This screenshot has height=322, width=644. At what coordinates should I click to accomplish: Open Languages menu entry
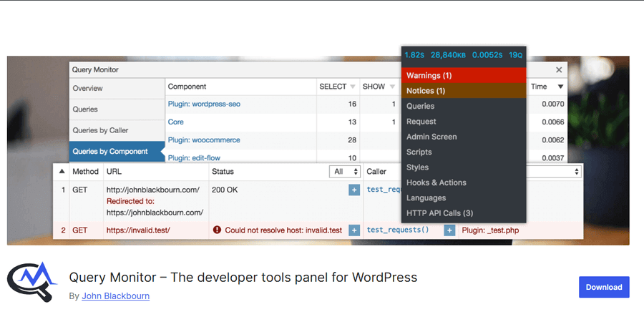click(x=464, y=198)
